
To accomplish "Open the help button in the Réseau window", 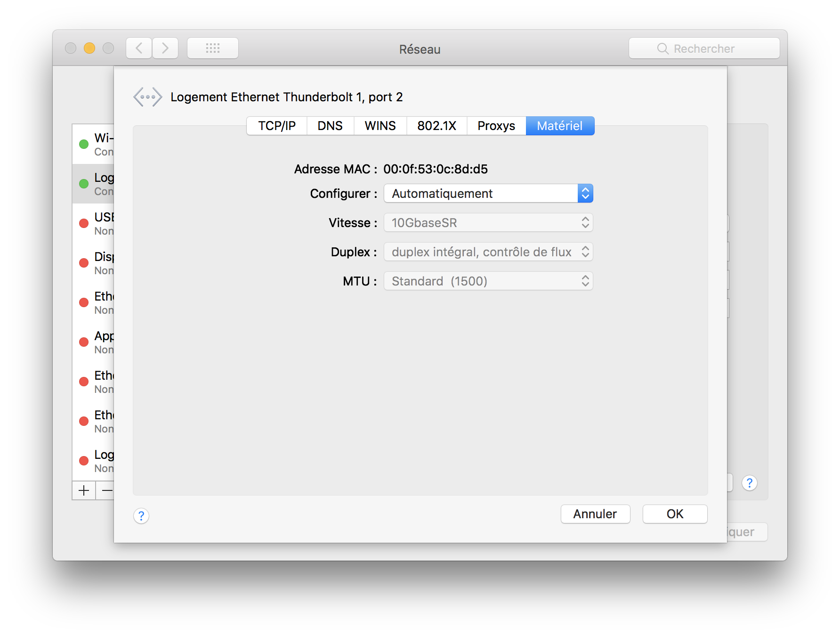I will pos(749,483).
